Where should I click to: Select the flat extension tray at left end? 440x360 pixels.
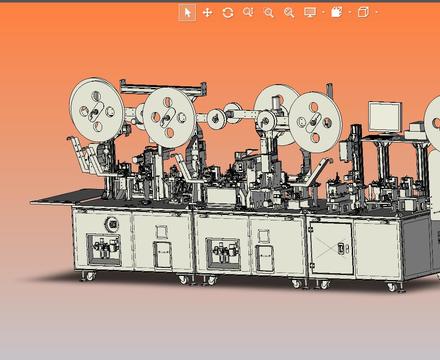[x=67, y=197]
